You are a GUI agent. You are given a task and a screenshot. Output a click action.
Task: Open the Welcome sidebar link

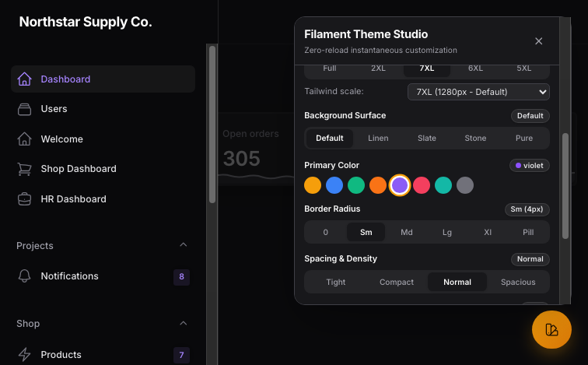pyautogui.click(x=103, y=139)
